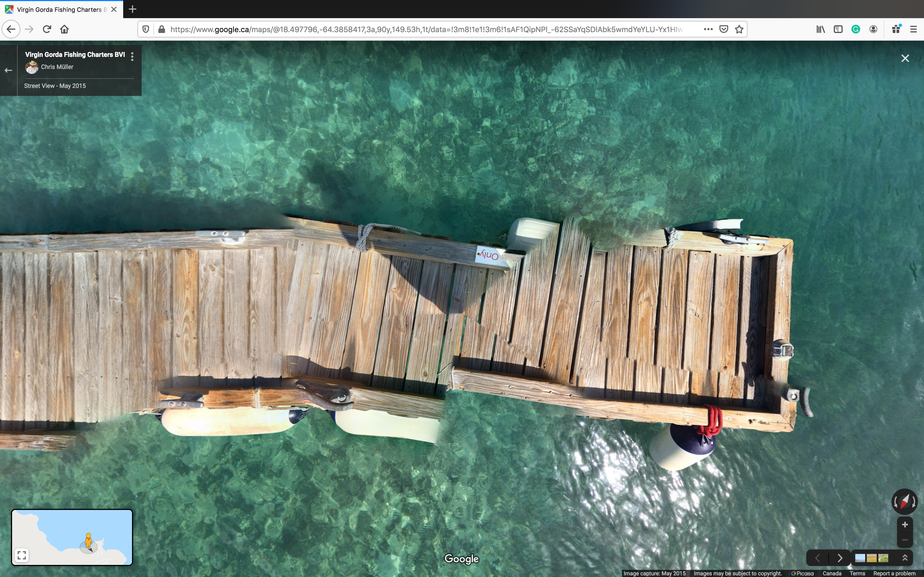Open the Firefox hamburger menu
The width and height of the screenshot is (924, 577).
(x=913, y=29)
